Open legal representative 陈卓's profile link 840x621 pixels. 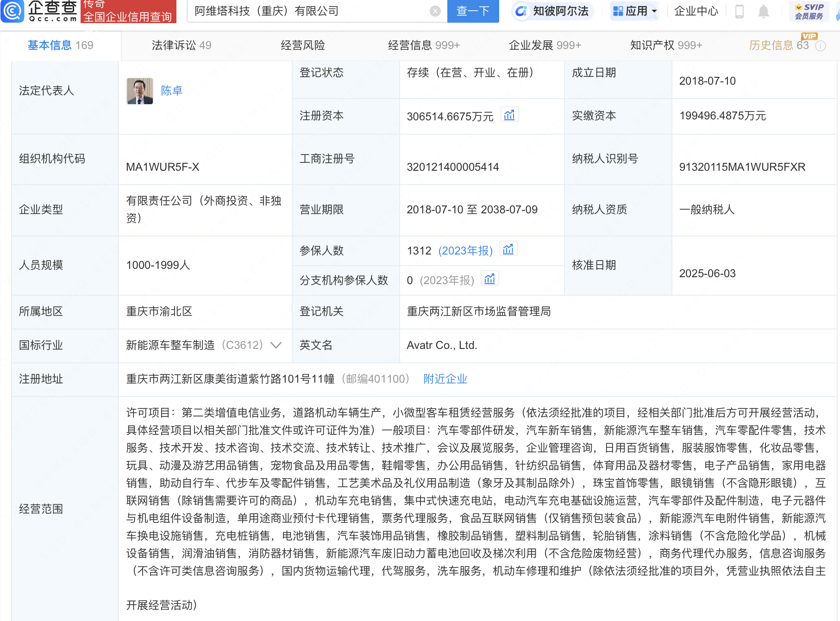point(172,91)
